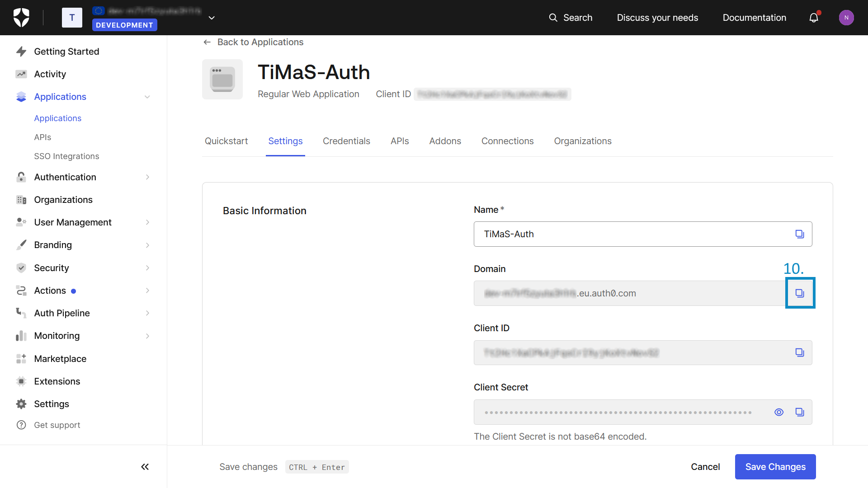Click Discuss your needs link
Screen dimensions: 868x488
point(657,18)
